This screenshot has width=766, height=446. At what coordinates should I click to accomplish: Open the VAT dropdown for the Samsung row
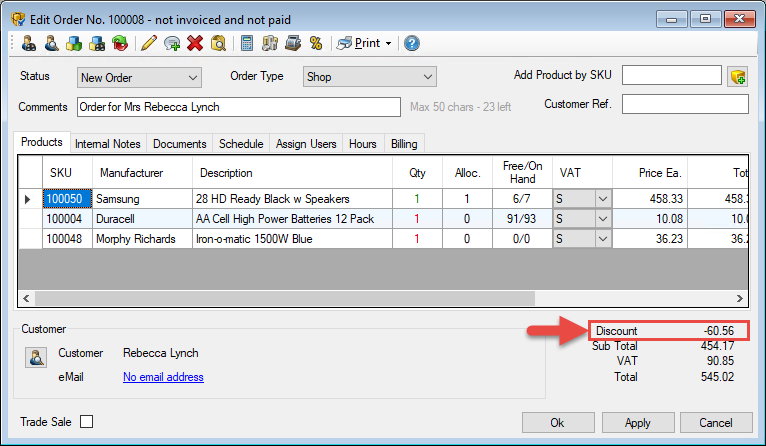[x=602, y=199]
